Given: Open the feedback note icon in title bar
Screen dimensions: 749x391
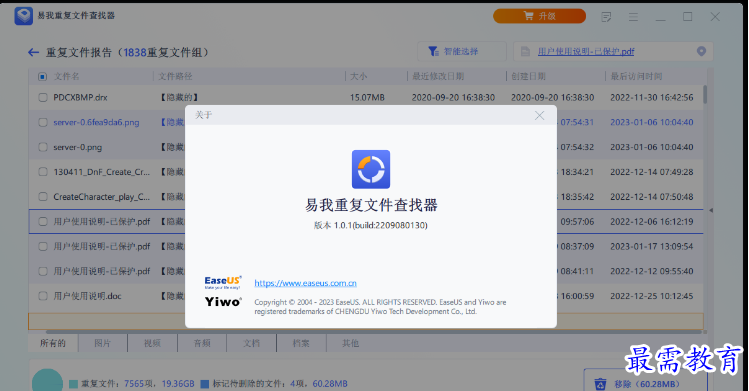Looking at the screenshot, I should [x=606, y=17].
